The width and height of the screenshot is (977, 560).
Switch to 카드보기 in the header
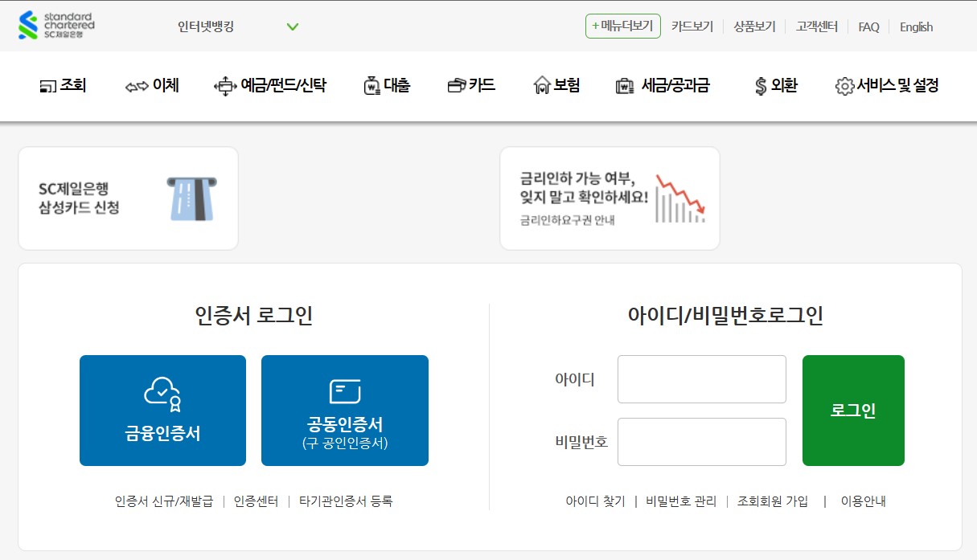(692, 27)
